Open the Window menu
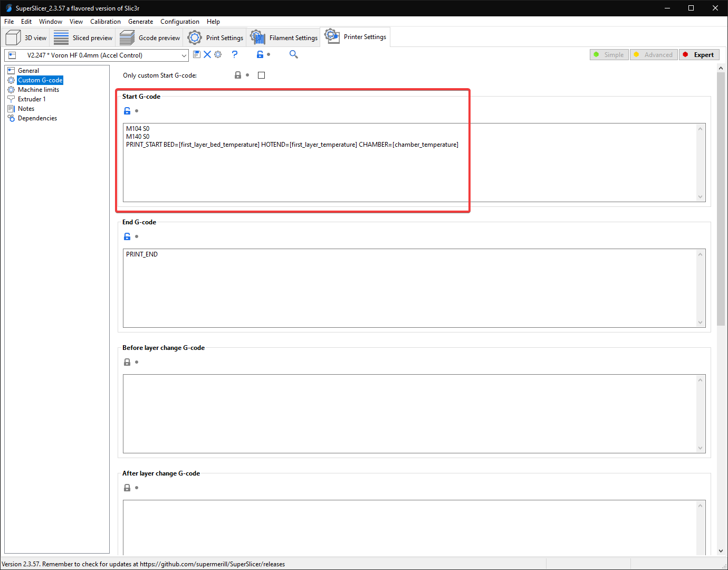The image size is (728, 570). pyautogui.click(x=51, y=22)
